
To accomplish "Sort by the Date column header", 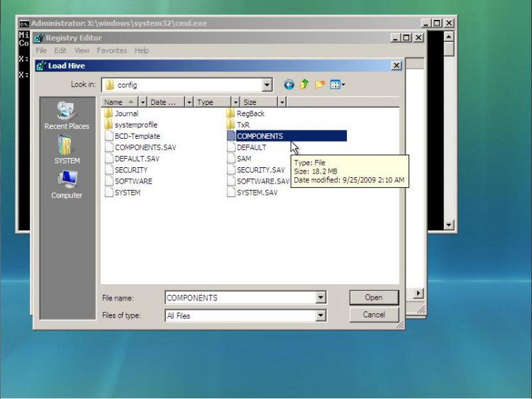I will (x=165, y=102).
